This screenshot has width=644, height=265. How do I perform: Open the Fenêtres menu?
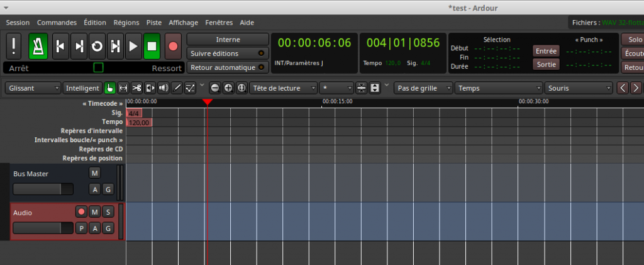click(x=219, y=22)
